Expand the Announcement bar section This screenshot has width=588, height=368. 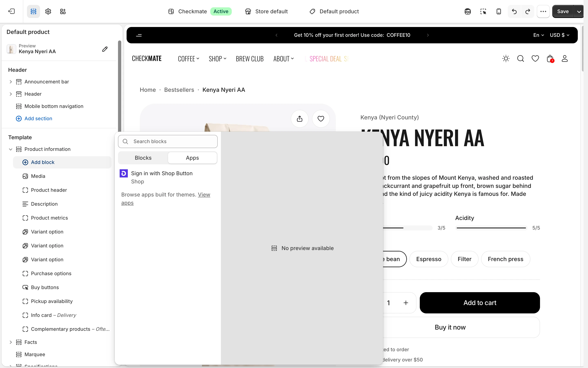(x=10, y=82)
